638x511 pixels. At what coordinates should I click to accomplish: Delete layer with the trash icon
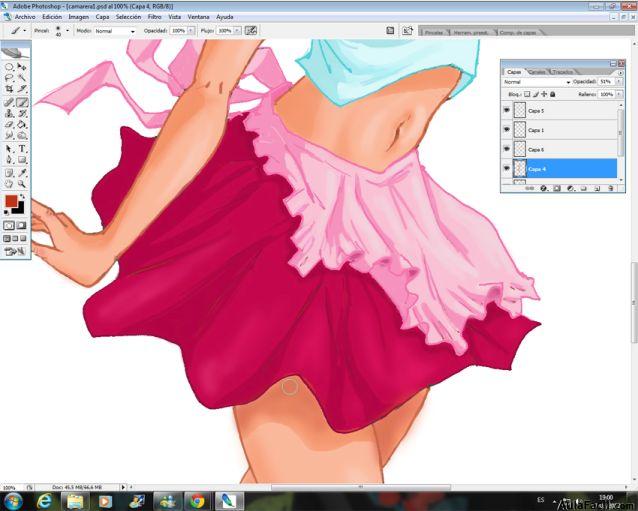pyautogui.click(x=610, y=188)
